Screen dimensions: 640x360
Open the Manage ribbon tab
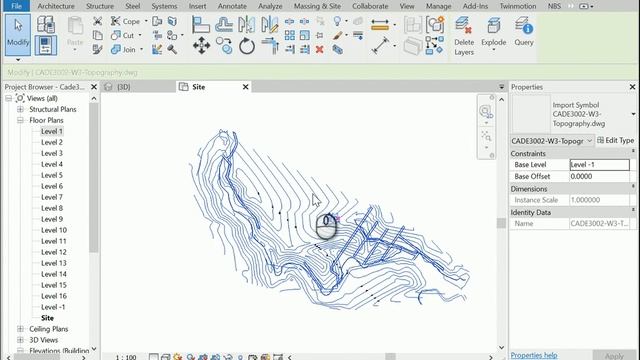(x=438, y=6)
